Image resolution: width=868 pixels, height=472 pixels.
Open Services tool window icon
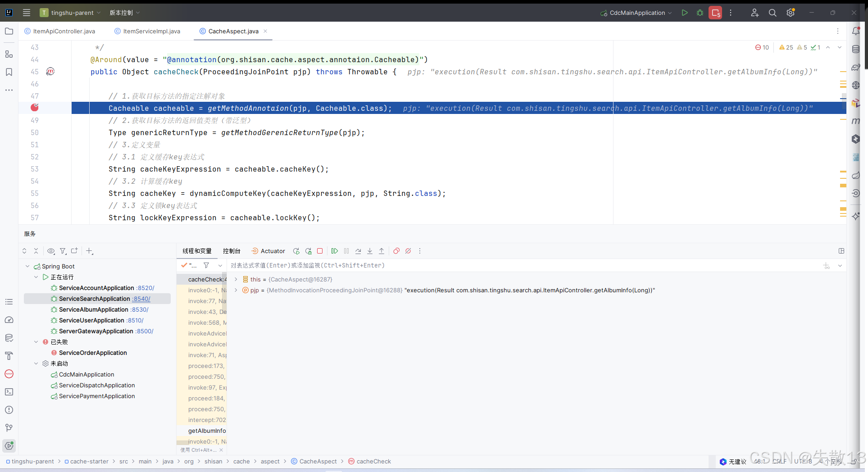click(9, 446)
